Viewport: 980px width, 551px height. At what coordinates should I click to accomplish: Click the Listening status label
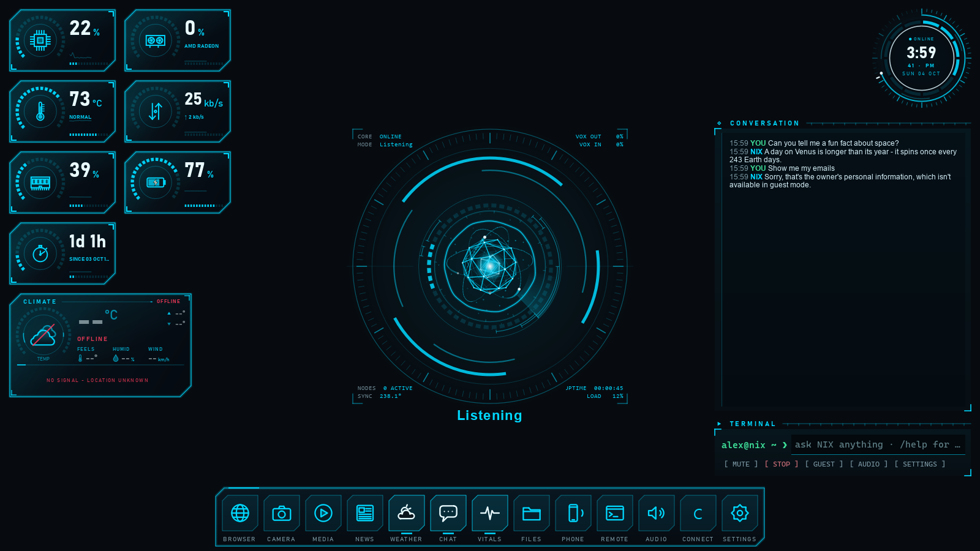coord(490,415)
